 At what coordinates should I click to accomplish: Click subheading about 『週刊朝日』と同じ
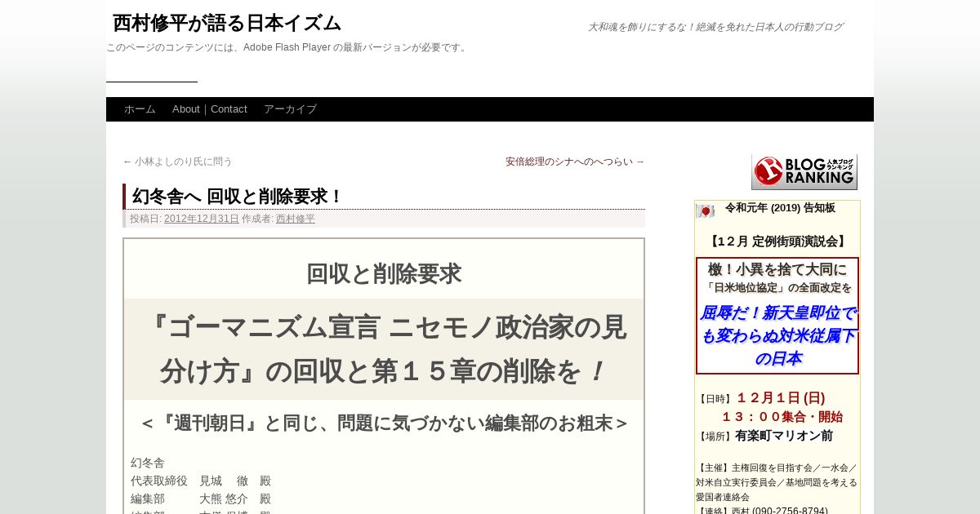(384, 423)
